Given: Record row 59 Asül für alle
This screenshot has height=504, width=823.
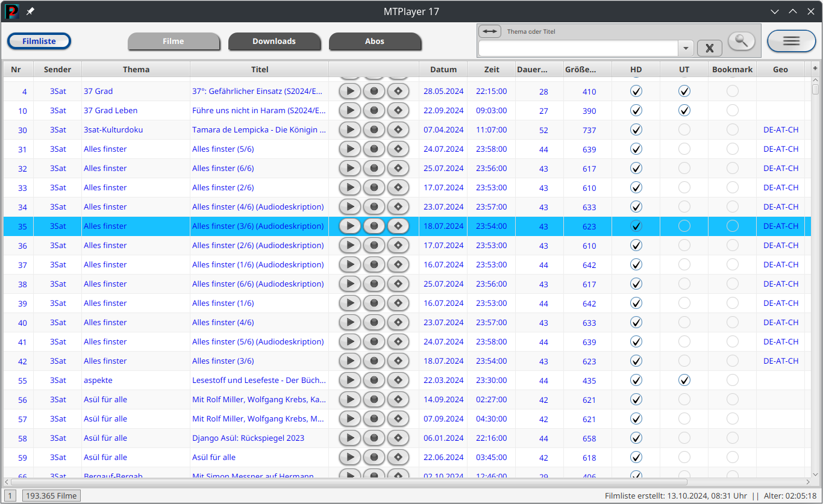Looking at the screenshot, I should pyautogui.click(x=374, y=458).
